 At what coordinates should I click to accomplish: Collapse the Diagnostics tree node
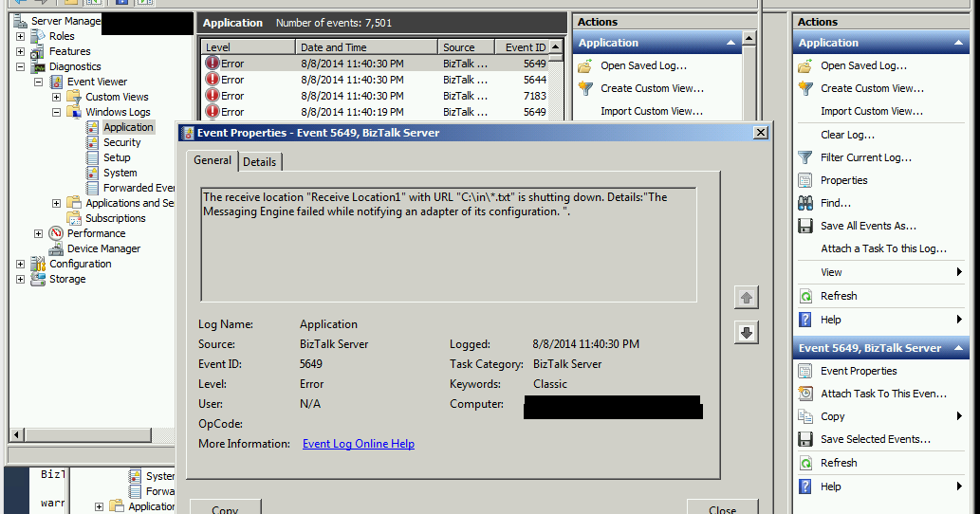click(21, 66)
